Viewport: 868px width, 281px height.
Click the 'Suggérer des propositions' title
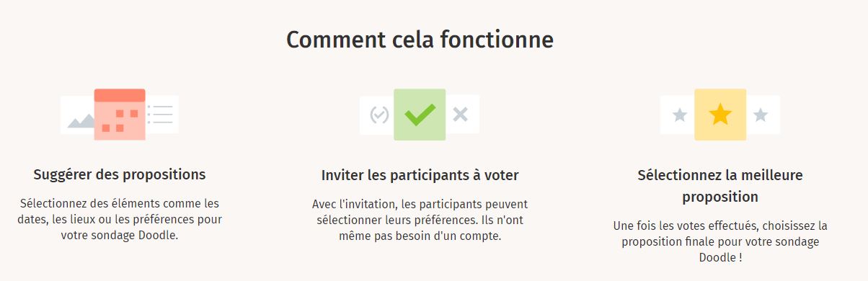[x=120, y=174]
